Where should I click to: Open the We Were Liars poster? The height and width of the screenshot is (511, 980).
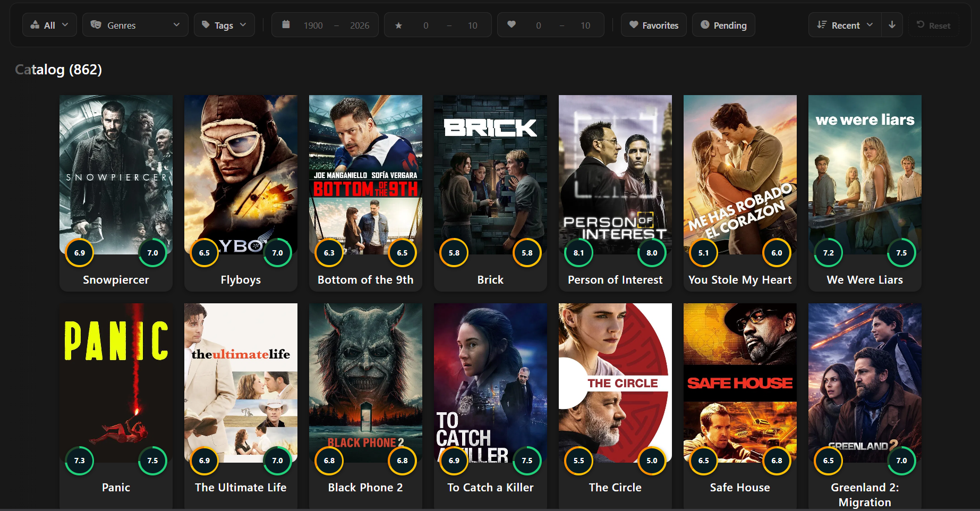[865, 175]
